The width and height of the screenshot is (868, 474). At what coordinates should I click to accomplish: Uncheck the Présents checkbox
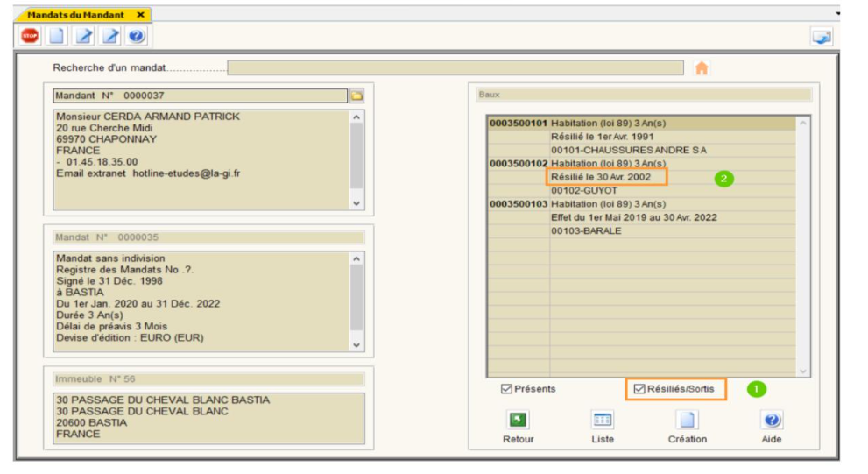[x=506, y=388]
